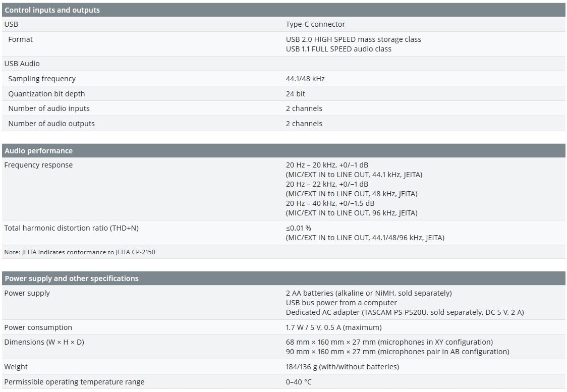Click the "Dedicated AC adapter" power supply line

(405, 312)
